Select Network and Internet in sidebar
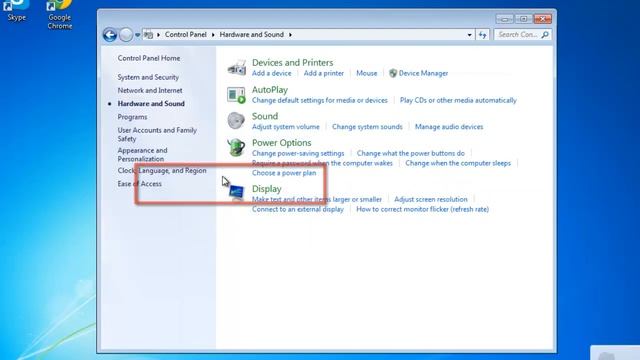Image resolution: width=640 pixels, height=360 pixels. click(150, 90)
